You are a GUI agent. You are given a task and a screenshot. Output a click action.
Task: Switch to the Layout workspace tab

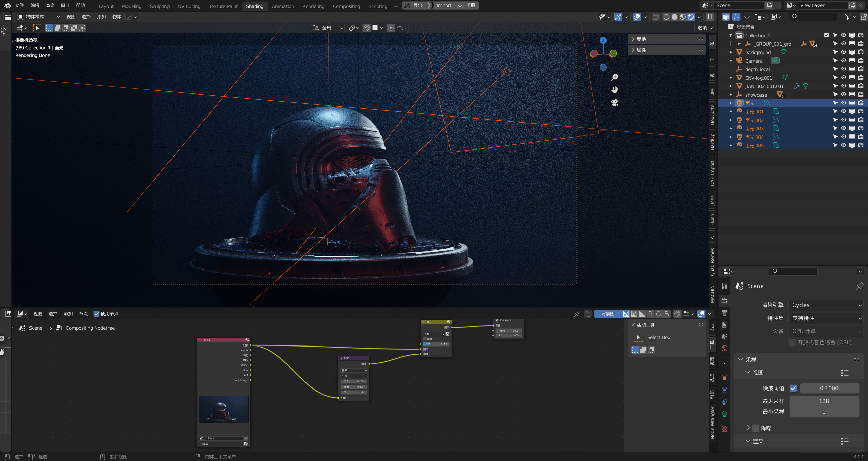106,6
